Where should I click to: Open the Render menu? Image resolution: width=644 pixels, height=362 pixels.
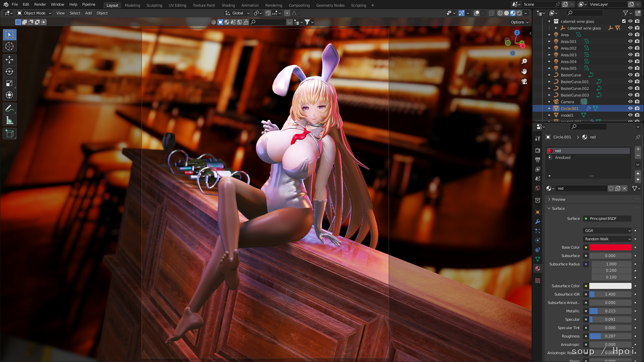click(x=40, y=4)
